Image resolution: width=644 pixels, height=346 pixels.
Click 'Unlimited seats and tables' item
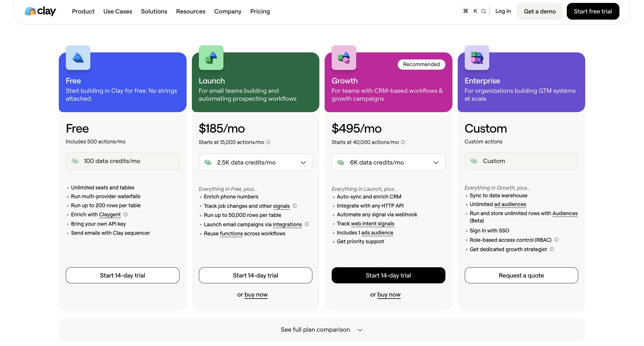pyautogui.click(x=103, y=188)
